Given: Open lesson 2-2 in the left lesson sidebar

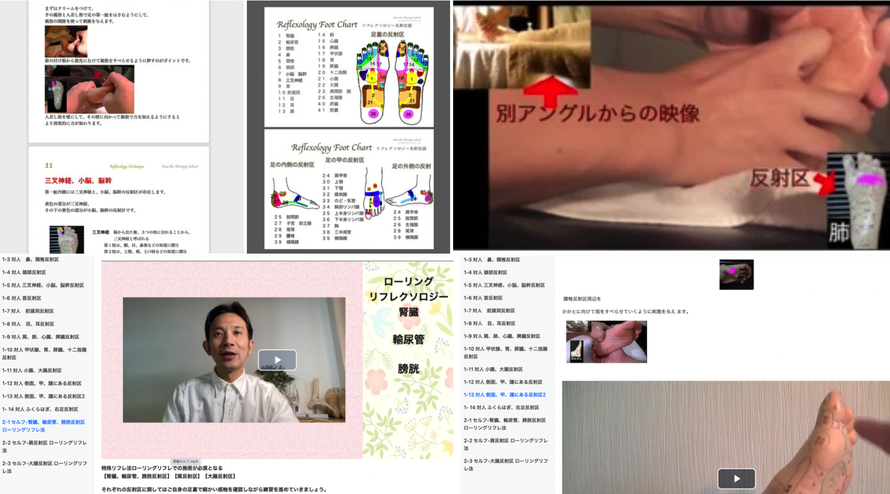Looking at the screenshot, I should click(44, 446).
